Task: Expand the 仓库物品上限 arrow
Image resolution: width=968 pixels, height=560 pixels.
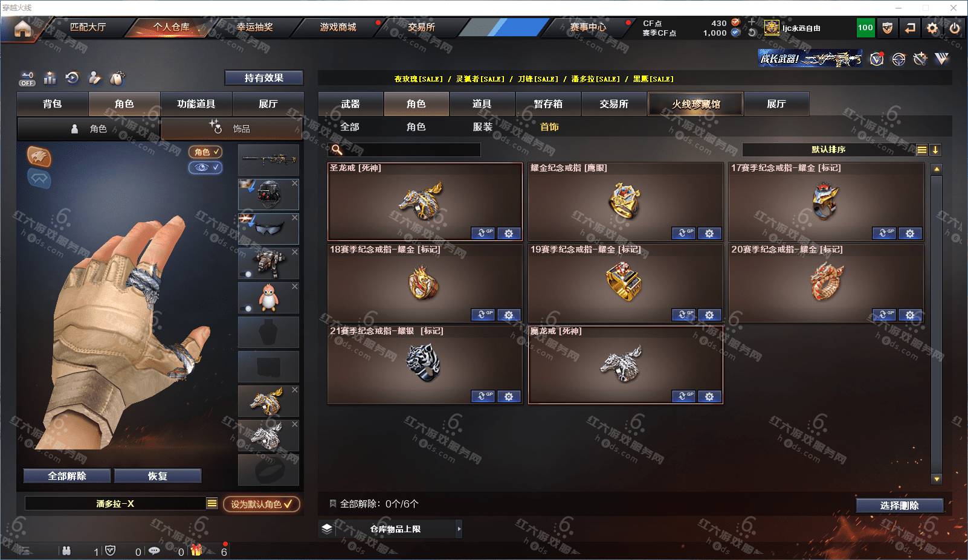Action: coord(459,529)
